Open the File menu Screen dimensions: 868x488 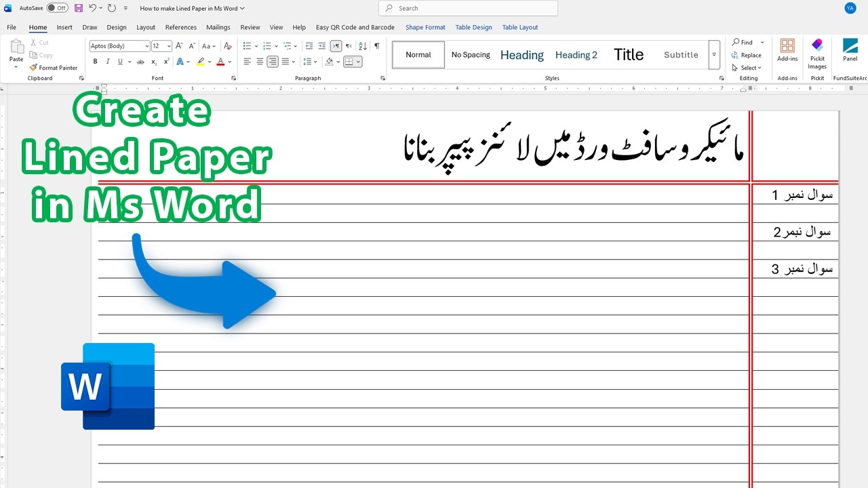coord(12,27)
